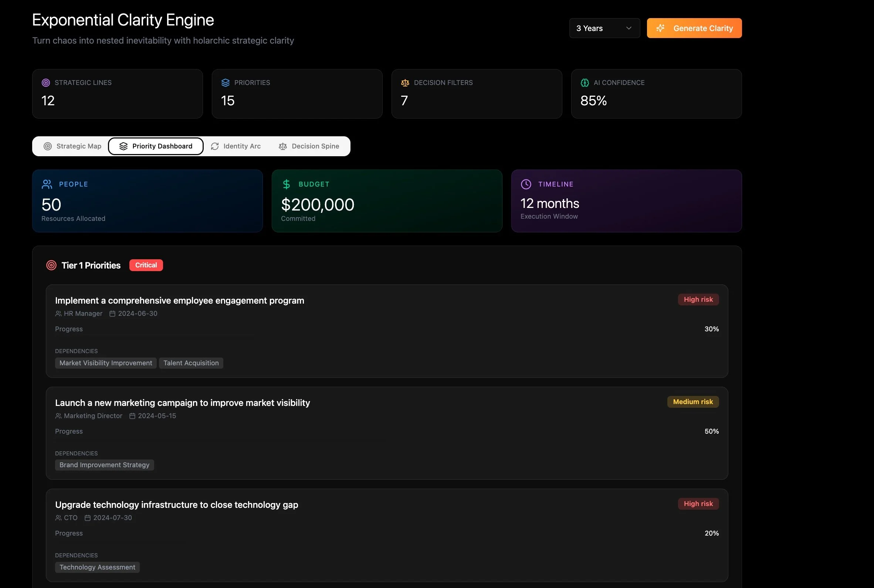Image resolution: width=874 pixels, height=588 pixels.
Task: Click the chevron arrow in the years selector
Action: tap(629, 28)
